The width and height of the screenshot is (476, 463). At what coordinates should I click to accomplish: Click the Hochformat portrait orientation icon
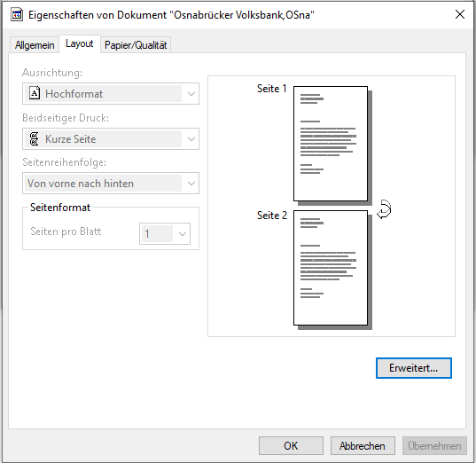click(x=35, y=93)
